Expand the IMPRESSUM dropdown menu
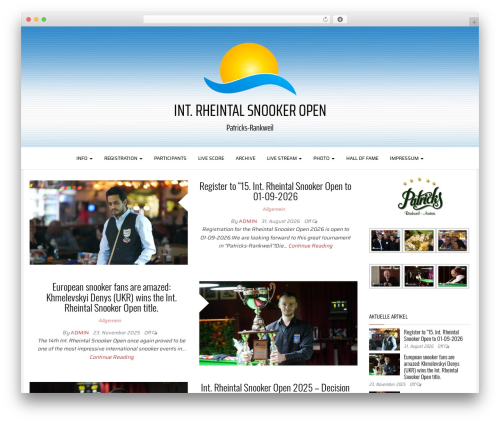This screenshot has height=423, width=500. (406, 158)
